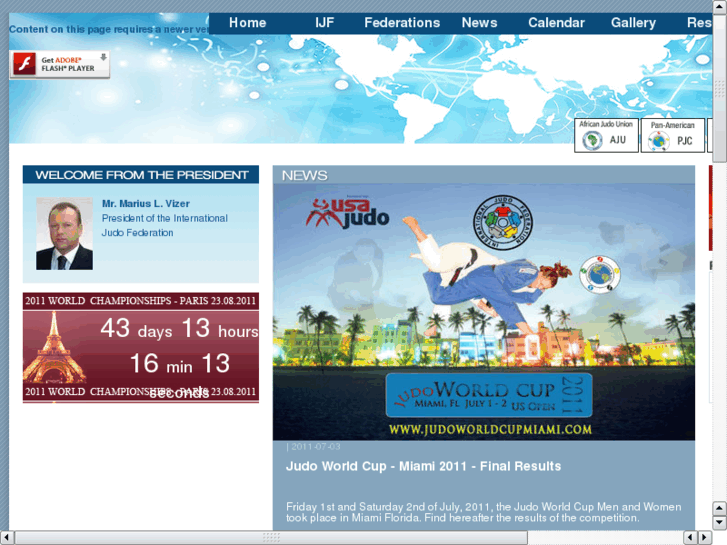The height and width of the screenshot is (545, 727).
Task: Click the horizontal scrollbar right arrow
Action: pyautogui.click(x=705, y=537)
